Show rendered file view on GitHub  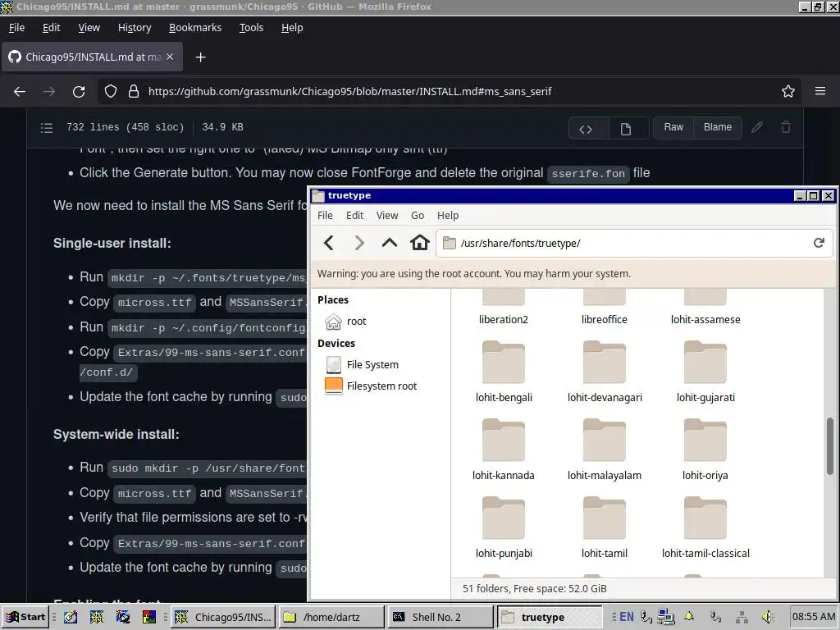pyautogui.click(x=626, y=129)
